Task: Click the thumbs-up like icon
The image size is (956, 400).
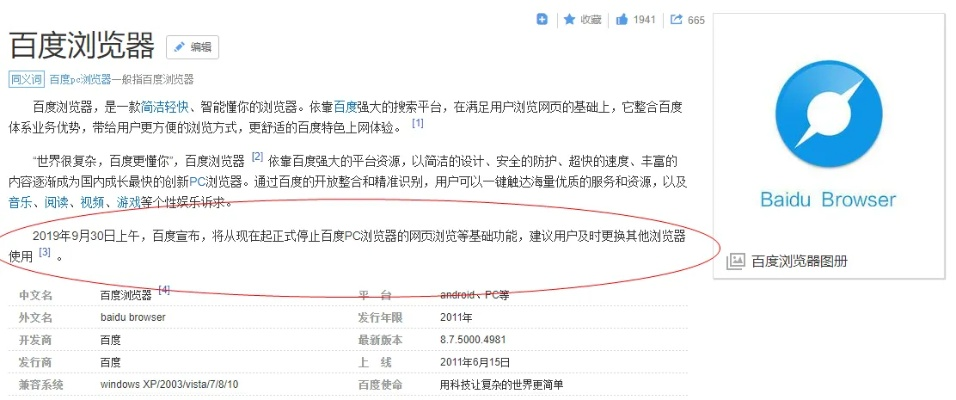Action: [622, 19]
